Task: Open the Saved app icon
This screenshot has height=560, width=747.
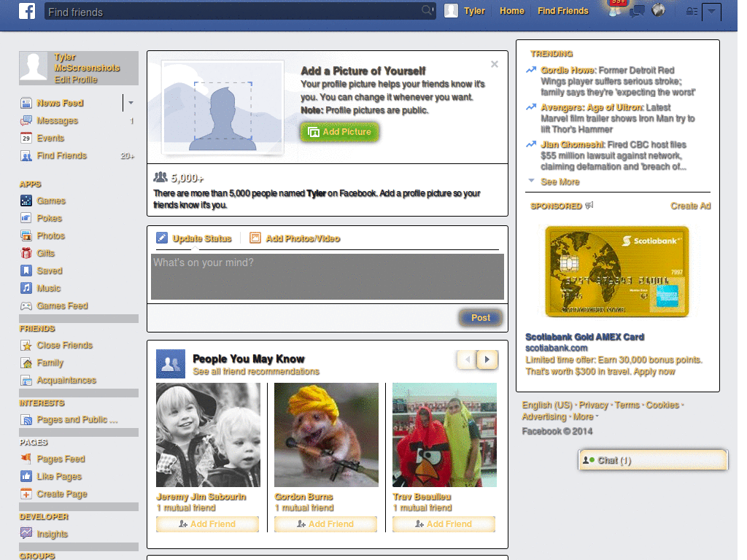Action: (x=26, y=271)
